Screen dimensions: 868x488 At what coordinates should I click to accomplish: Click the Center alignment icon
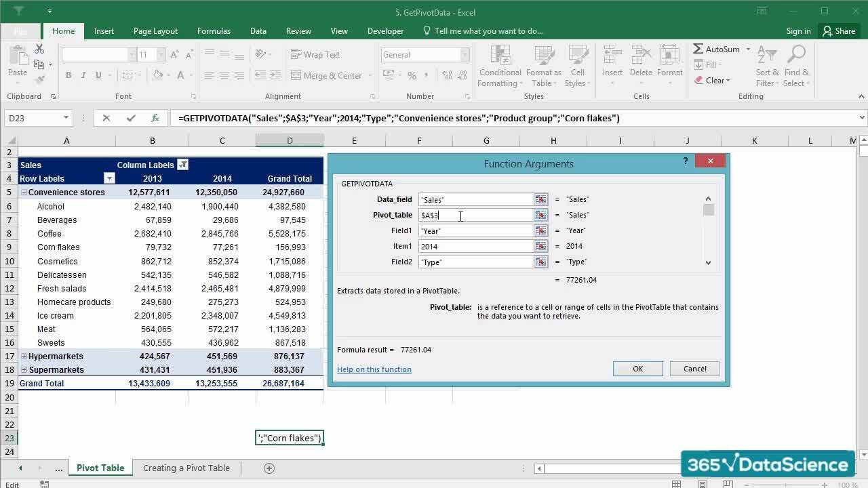224,75
